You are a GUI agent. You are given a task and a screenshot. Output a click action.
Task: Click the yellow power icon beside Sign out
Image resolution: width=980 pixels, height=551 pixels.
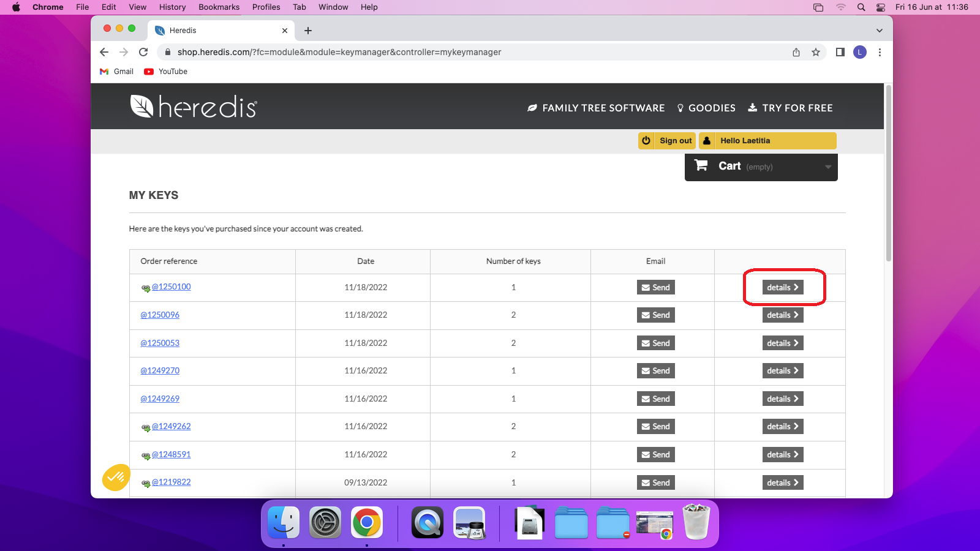pyautogui.click(x=646, y=141)
